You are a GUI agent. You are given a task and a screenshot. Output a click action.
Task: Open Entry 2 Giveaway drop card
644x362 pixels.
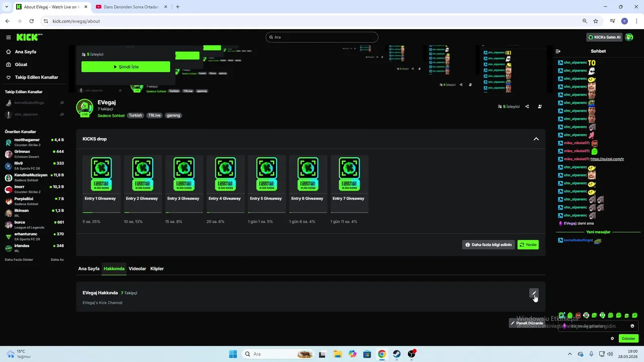pyautogui.click(x=142, y=184)
